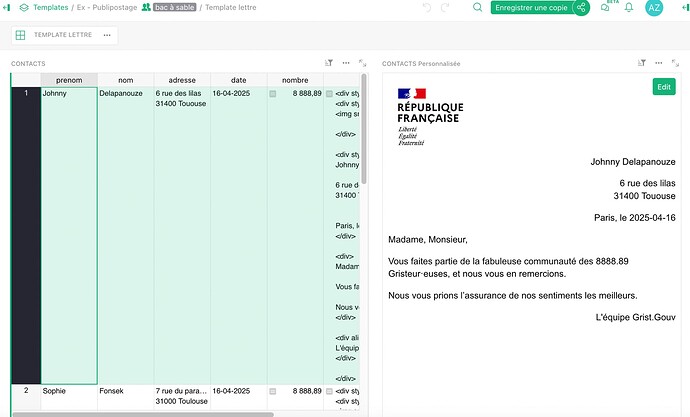Click the date cell in Sophie row
Image resolution: width=690 pixels, height=417 pixels.
[239, 397]
